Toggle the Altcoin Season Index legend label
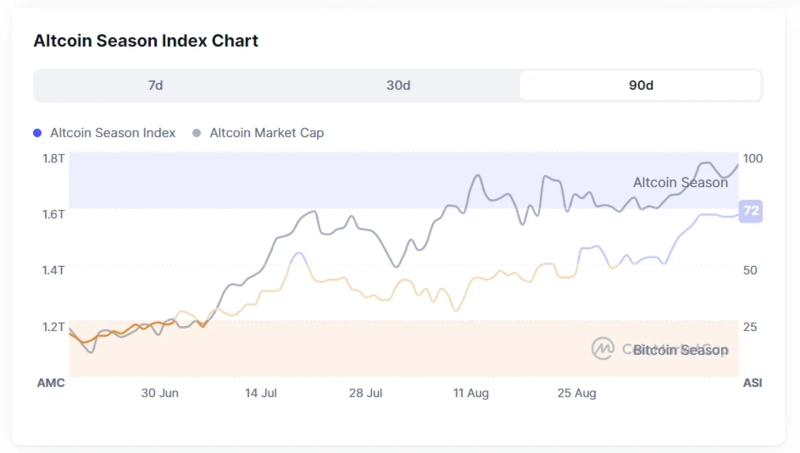The width and height of the screenshot is (800, 453). [112, 132]
